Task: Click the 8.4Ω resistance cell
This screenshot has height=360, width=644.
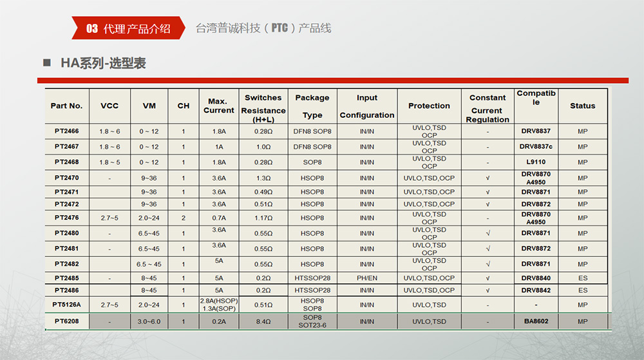Action: coord(263,321)
